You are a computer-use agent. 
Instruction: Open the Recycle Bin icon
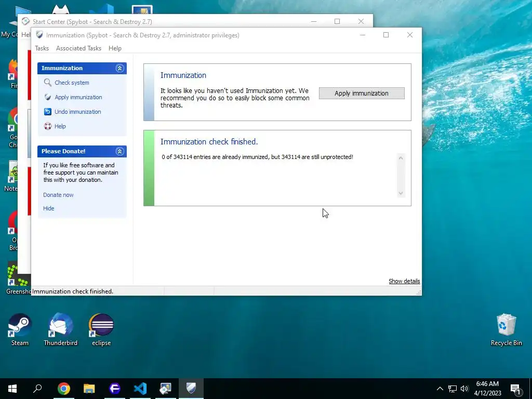pyautogui.click(x=506, y=329)
